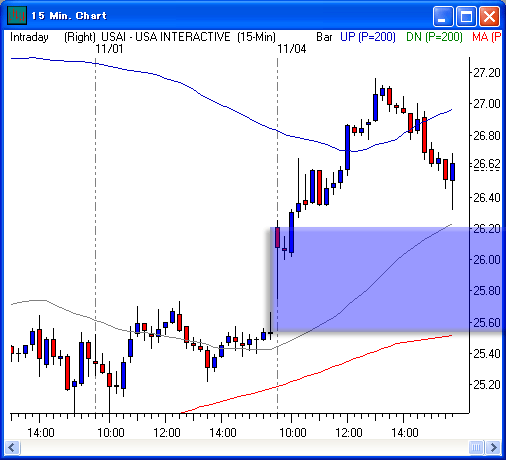Screen dimensions: 506x460
Task: Click the horizontal scrollbar thumb grip
Action: pos(476,447)
